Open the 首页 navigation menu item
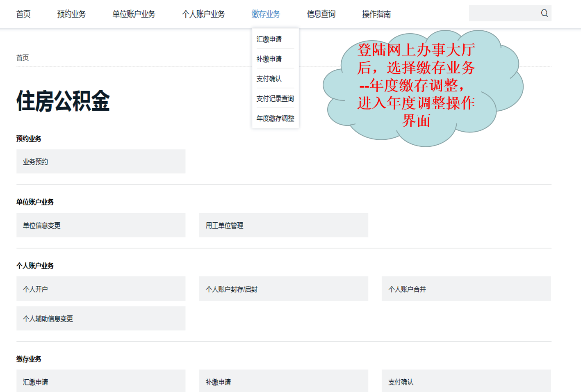This screenshot has width=581, height=392. point(23,14)
